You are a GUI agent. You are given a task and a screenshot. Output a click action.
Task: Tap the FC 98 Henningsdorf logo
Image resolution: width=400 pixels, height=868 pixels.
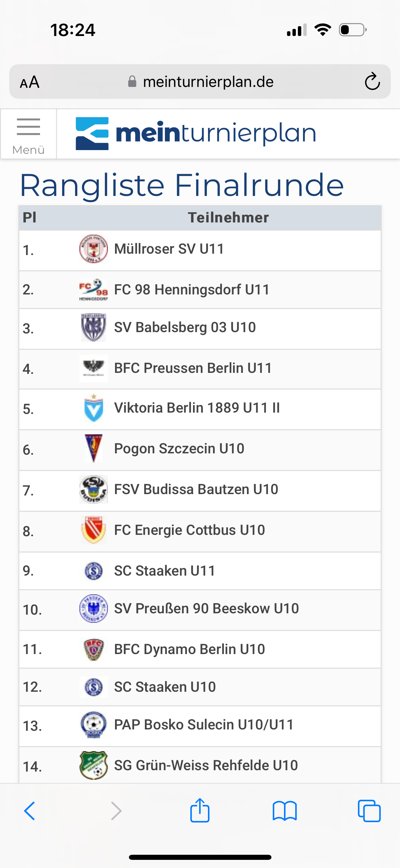(x=94, y=290)
